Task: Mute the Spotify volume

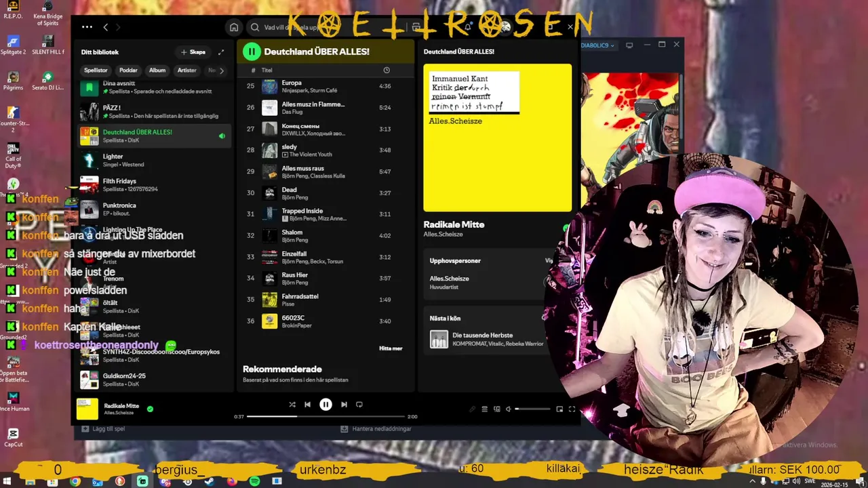Action: click(x=509, y=409)
